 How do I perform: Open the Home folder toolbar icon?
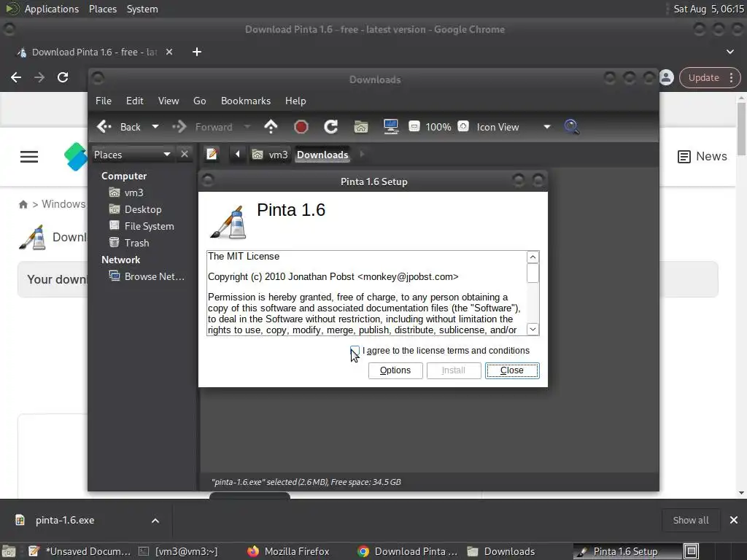pyautogui.click(x=361, y=127)
